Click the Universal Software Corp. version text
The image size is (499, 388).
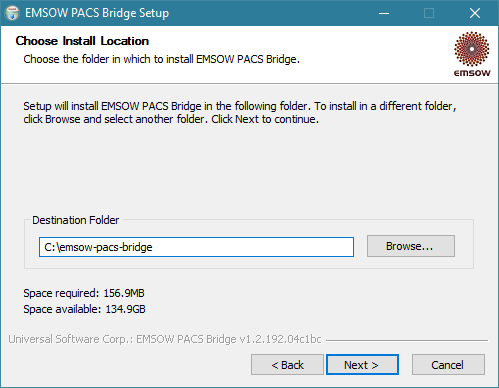tap(165, 339)
